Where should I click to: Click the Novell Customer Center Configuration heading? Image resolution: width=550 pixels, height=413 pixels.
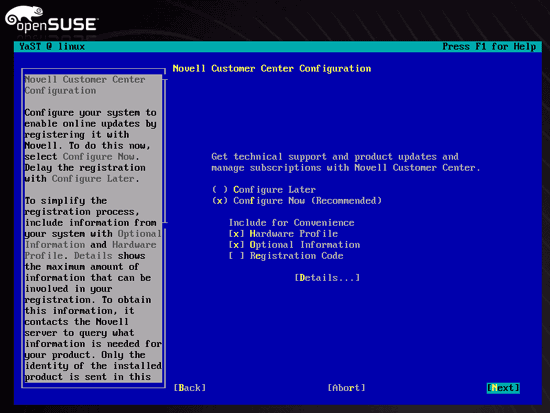(x=272, y=69)
